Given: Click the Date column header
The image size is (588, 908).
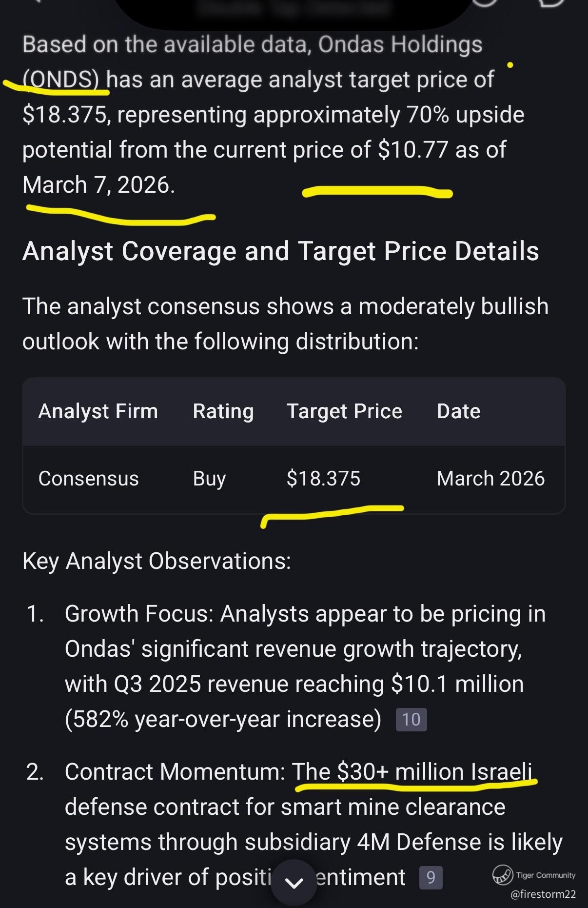Looking at the screenshot, I should (x=458, y=411).
